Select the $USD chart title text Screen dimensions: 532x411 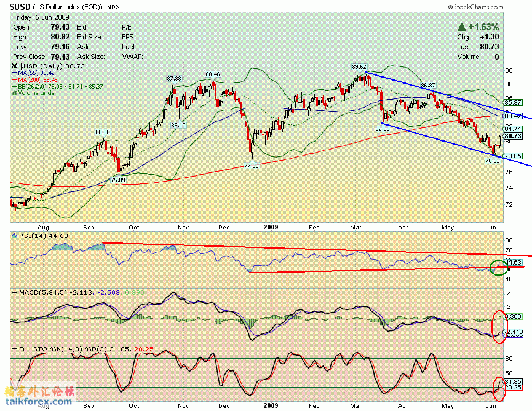coord(20,6)
